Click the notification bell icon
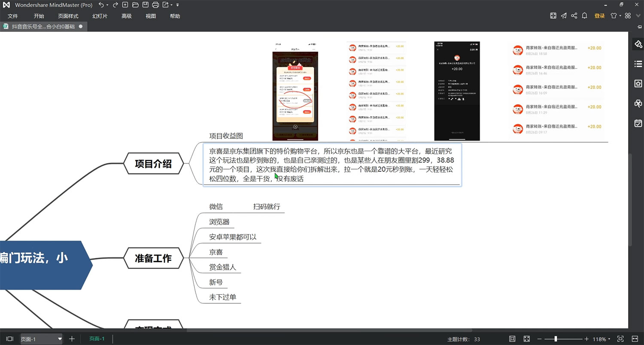Viewport: 644px width, 345px height. (x=584, y=15)
